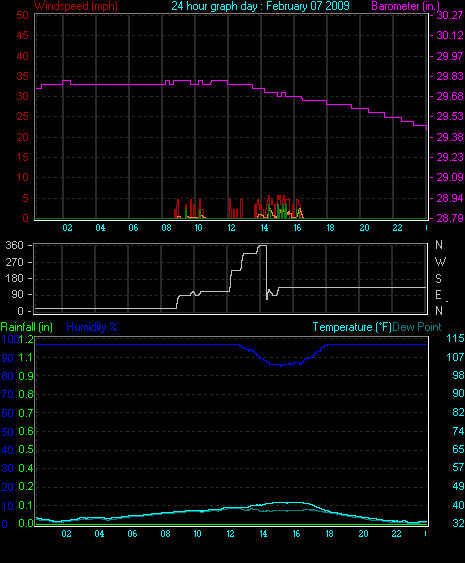Click the 115 temperature scale value
The height and width of the screenshot is (563, 465).
[x=455, y=338]
